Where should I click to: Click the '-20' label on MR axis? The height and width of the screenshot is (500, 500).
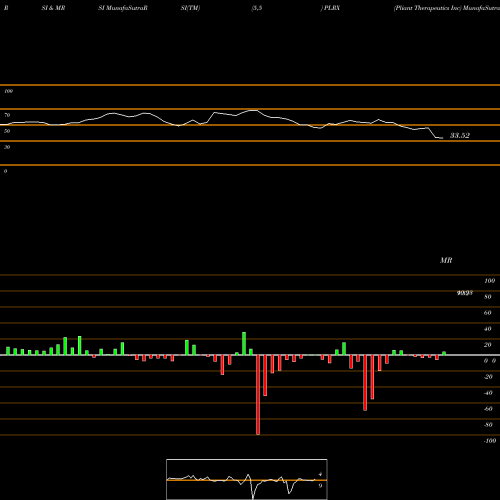tap(488, 377)
